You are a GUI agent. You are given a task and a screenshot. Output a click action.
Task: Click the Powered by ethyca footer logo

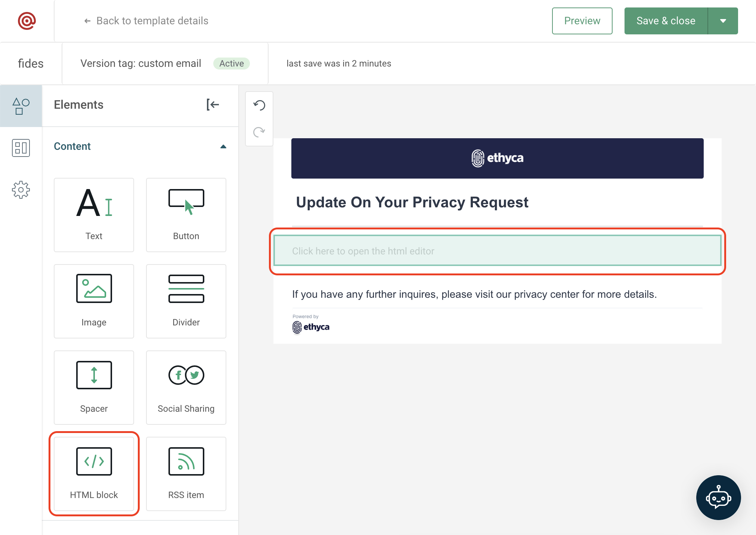[x=311, y=324]
